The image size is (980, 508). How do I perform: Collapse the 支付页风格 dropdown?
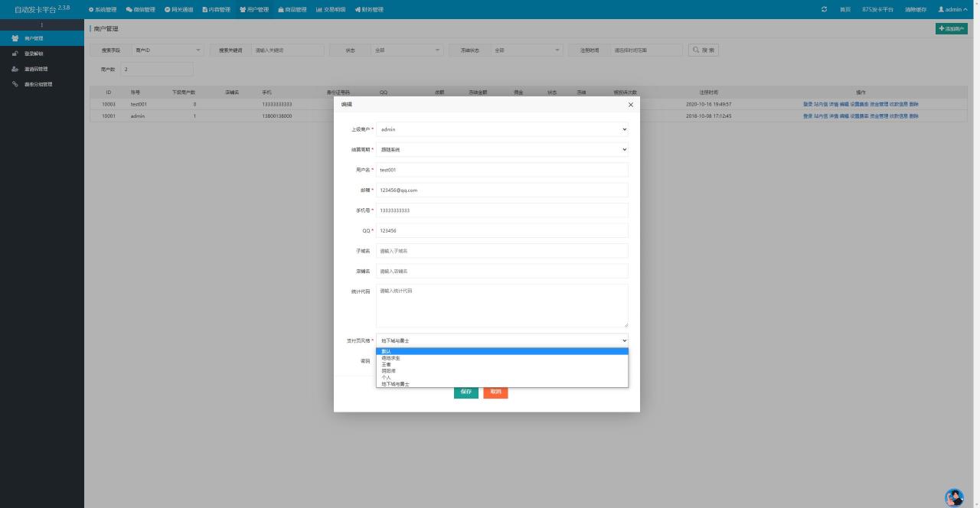coord(502,340)
